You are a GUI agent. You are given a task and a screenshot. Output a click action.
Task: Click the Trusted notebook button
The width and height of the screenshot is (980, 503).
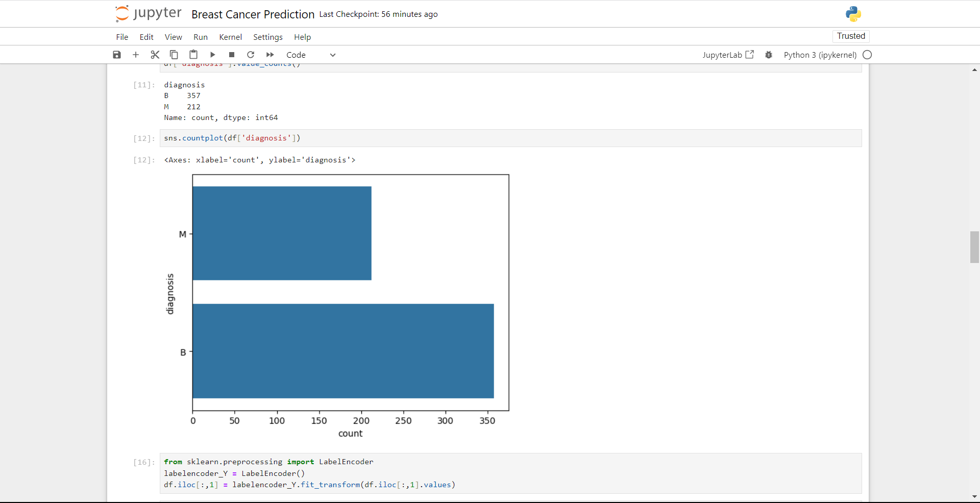coord(850,36)
